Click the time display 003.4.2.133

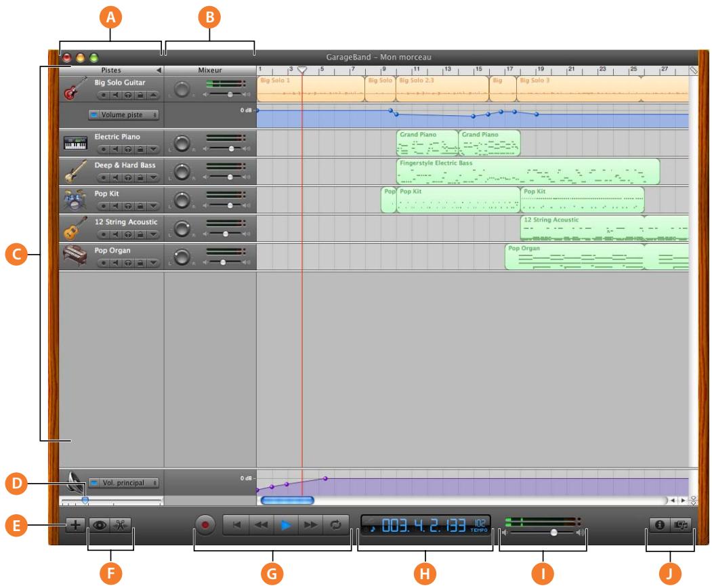coord(423,526)
